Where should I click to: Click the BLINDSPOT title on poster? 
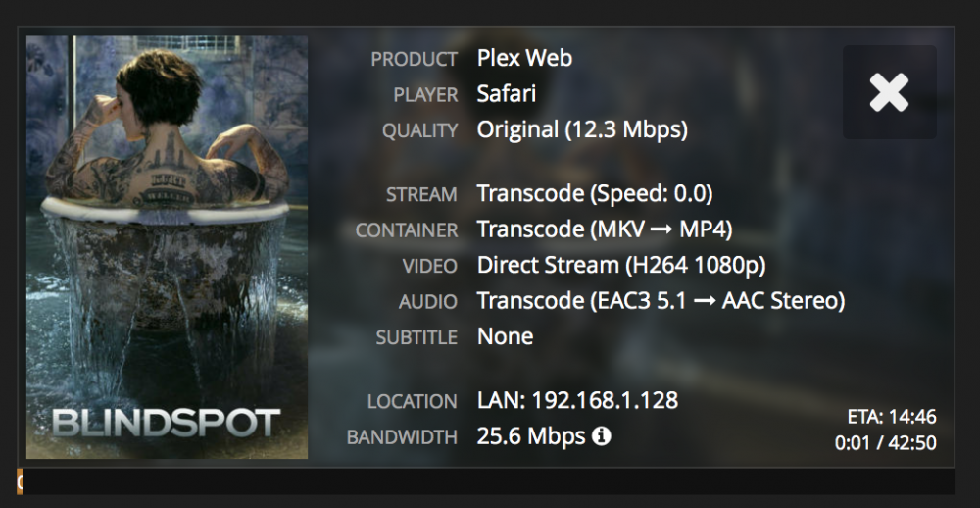[x=167, y=424]
